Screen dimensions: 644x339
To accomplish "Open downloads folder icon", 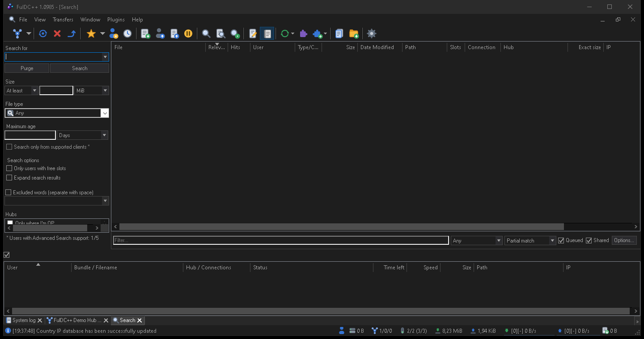I will (354, 33).
